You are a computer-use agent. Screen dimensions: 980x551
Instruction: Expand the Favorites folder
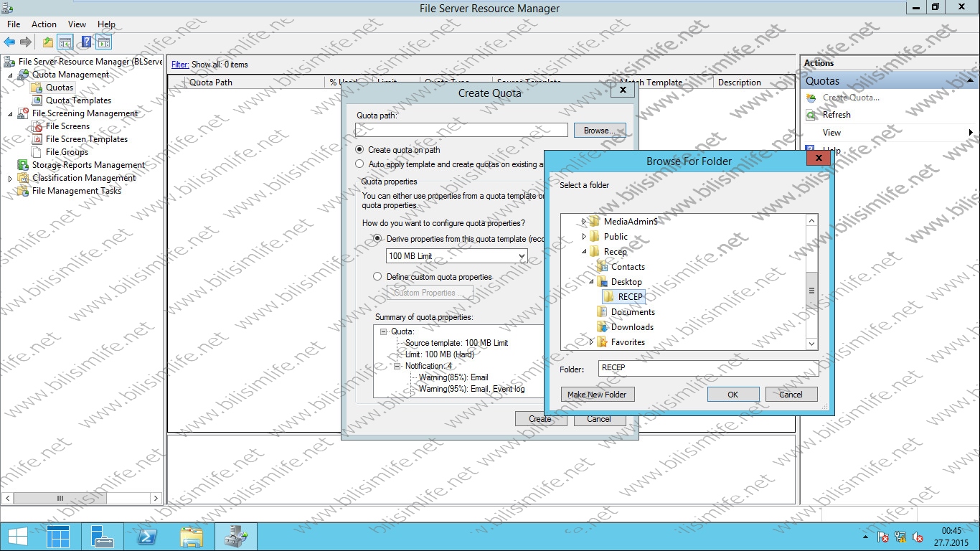[x=591, y=342]
